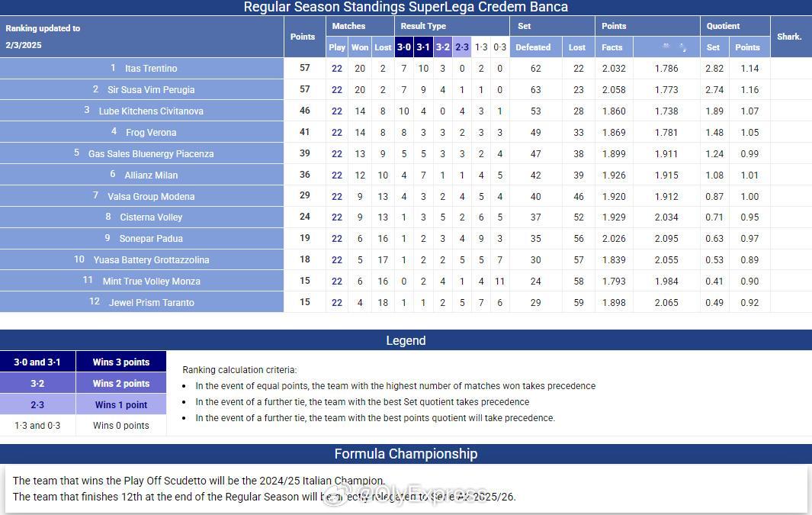Click Monza's 11 in the 0-3 column
This screenshot has width=812, height=515.
pyautogui.click(x=499, y=282)
